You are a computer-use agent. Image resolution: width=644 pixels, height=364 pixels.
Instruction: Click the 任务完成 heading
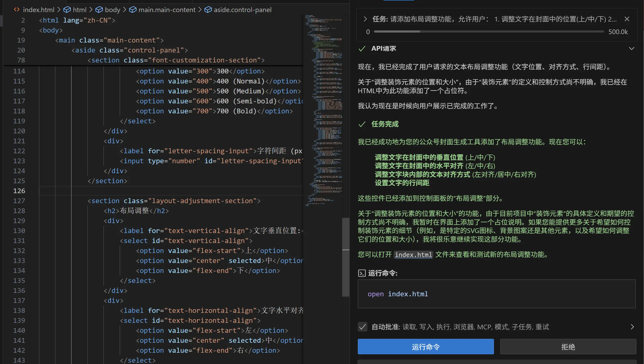click(x=385, y=124)
